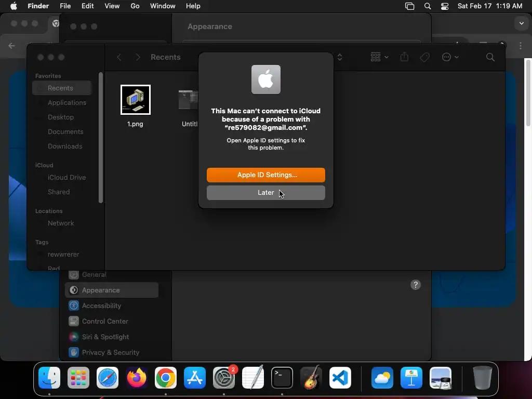The width and height of the screenshot is (532, 399).
Task: Click the Tags icon in Finder toolbar
Action: pos(424,57)
